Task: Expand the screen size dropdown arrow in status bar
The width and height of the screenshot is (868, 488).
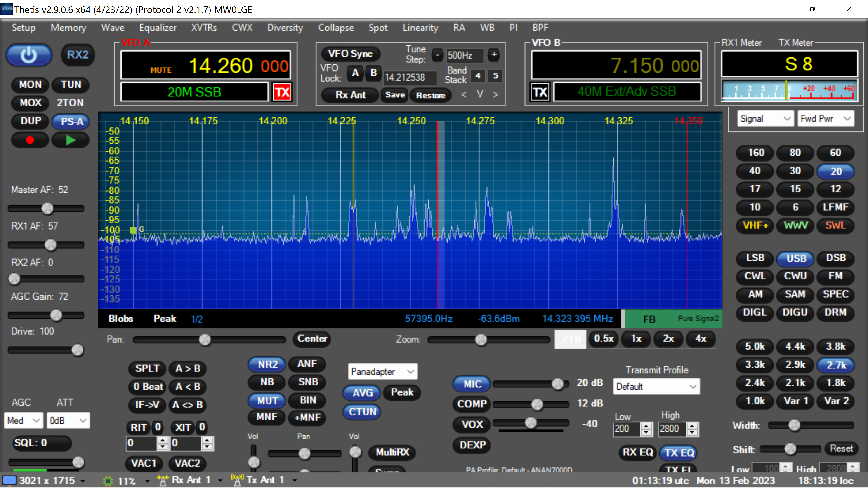Action: (83, 481)
